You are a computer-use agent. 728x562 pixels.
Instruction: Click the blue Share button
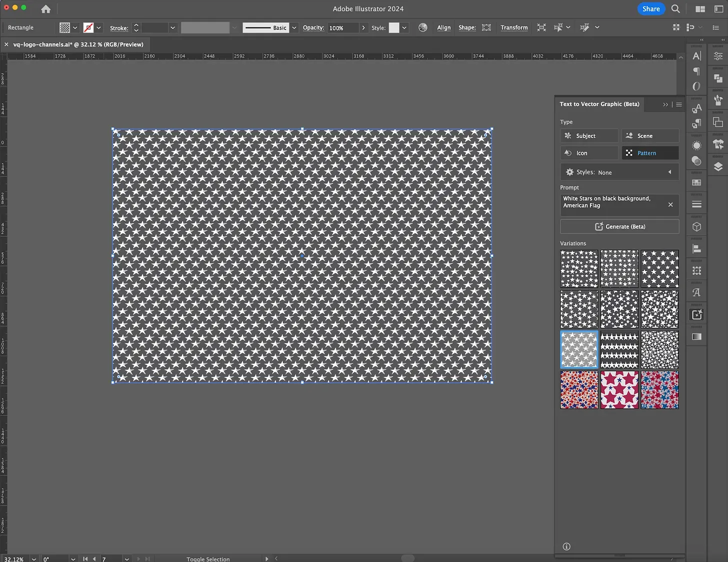650,9
